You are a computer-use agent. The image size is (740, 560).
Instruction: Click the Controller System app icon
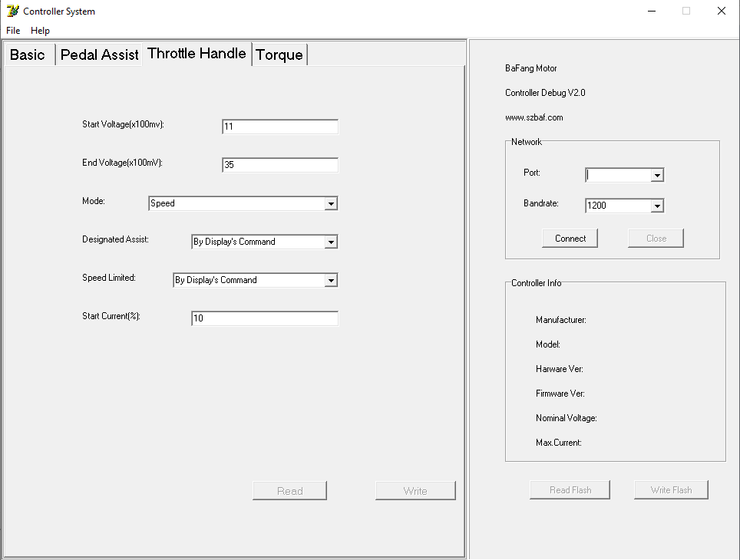(12, 12)
